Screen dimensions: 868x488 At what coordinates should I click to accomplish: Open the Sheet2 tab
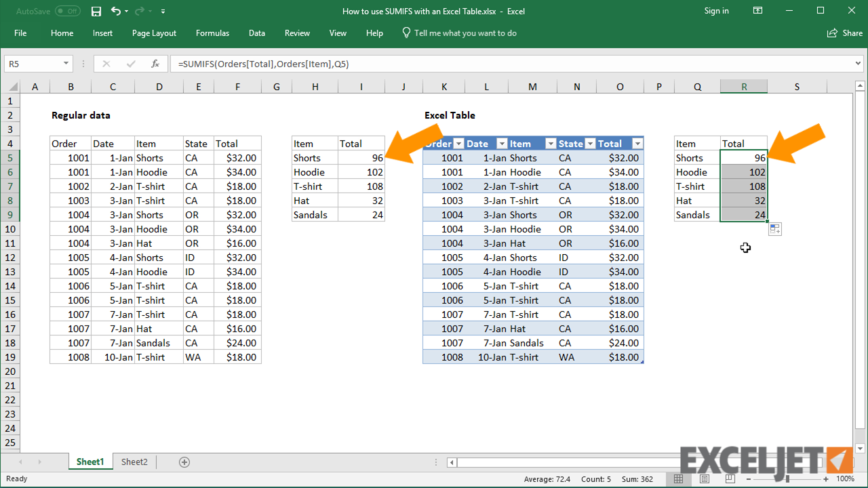coord(134,462)
